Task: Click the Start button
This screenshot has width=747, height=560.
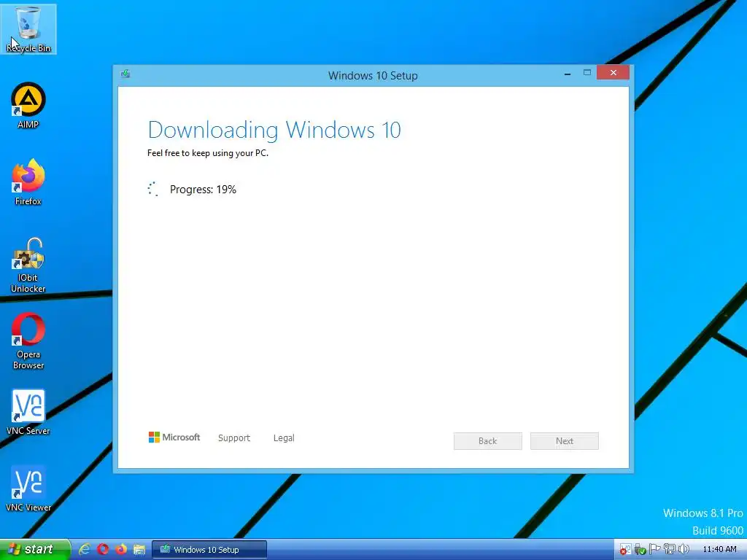Action: point(35,549)
